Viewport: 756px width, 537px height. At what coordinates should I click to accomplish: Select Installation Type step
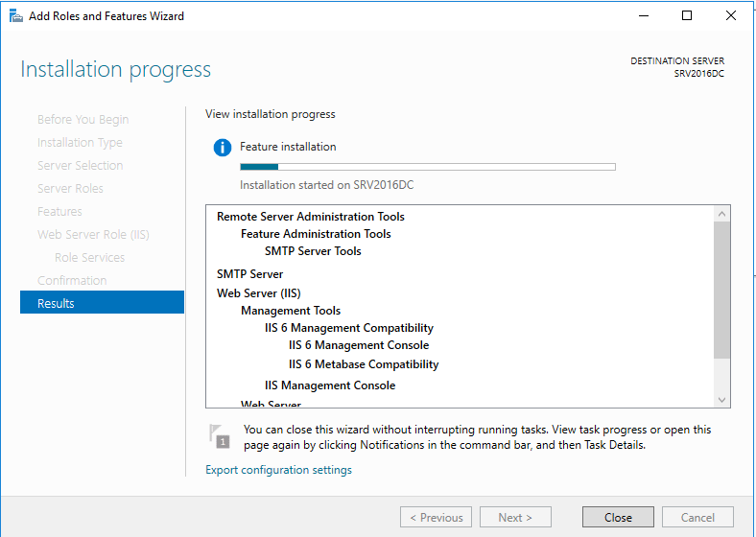80,142
